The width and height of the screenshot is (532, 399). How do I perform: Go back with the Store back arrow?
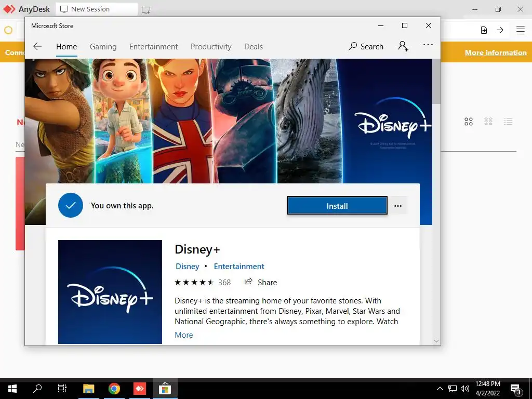click(37, 46)
